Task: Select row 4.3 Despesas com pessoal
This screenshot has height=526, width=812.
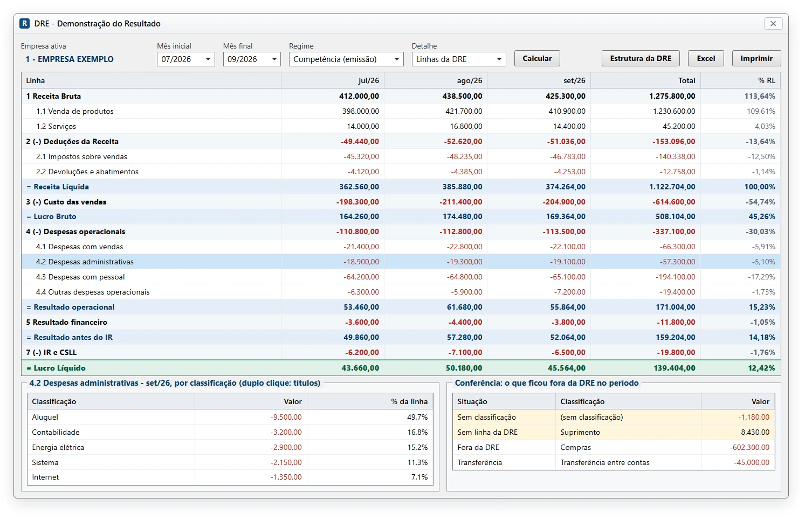Action: point(401,277)
